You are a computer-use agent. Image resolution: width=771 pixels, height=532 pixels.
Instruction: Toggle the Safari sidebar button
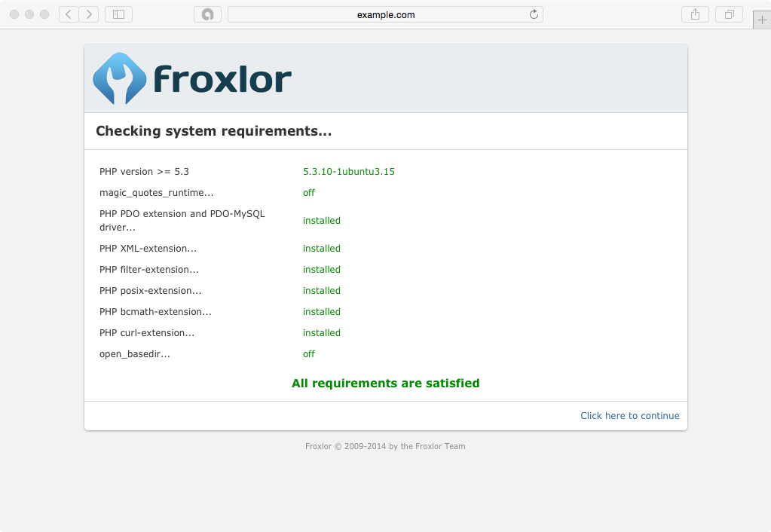118,14
